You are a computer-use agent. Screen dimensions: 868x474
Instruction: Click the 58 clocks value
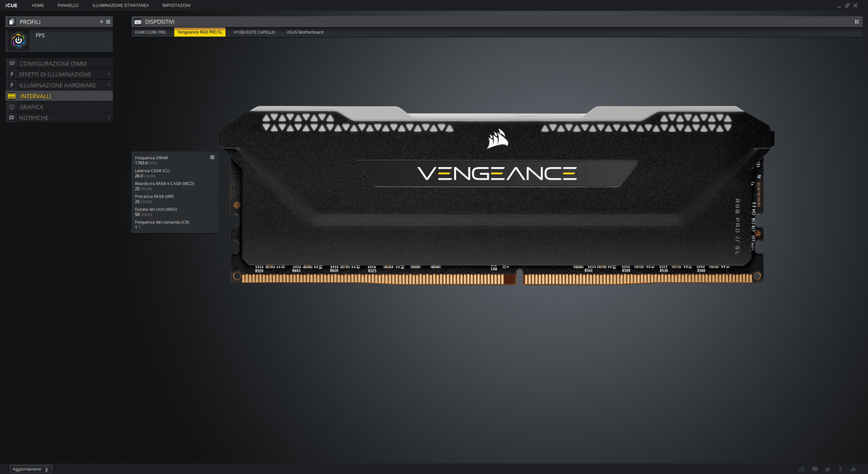(143, 214)
